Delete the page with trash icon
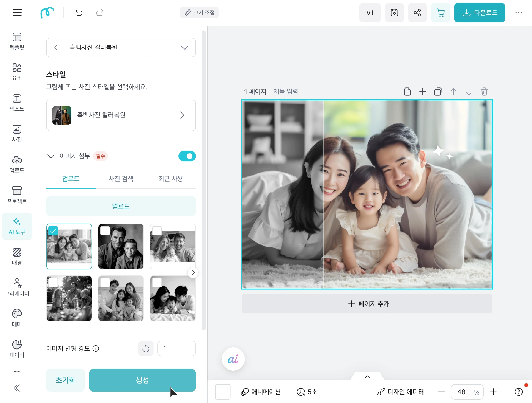The width and height of the screenshot is (532, 403). tap(484, 92)
